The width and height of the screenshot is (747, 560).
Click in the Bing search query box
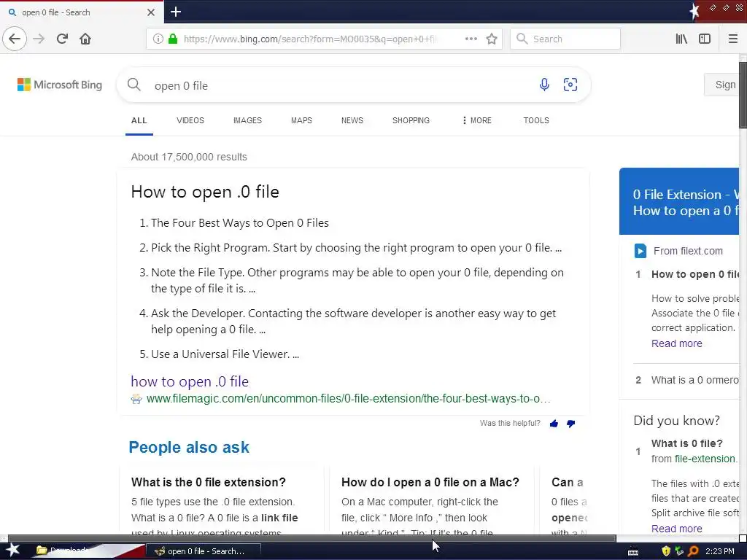point(343,86)
